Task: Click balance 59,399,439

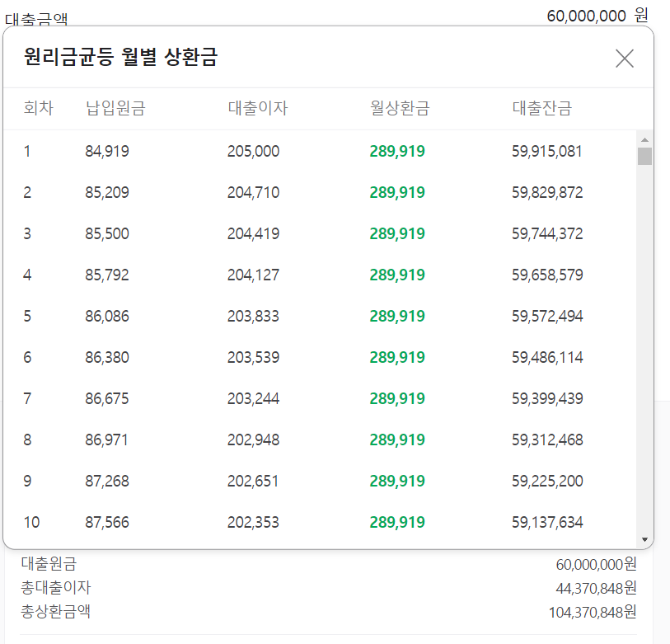Action: [x=547, y=398]
